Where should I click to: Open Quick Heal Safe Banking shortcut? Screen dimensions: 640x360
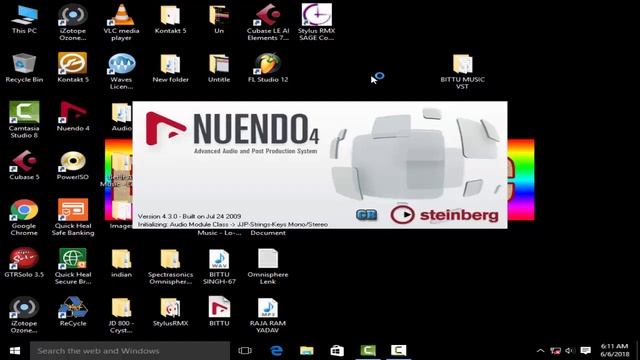coord(73,217)
